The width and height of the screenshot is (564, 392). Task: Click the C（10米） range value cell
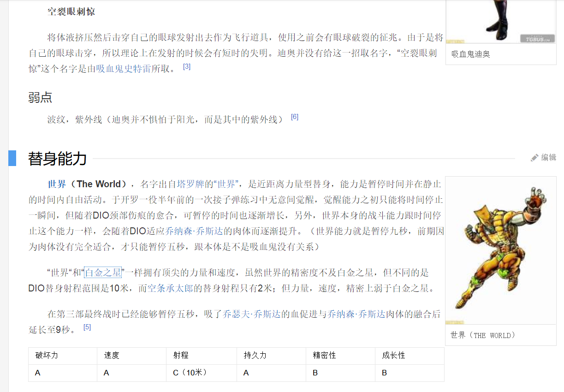[x=202, y=373]
